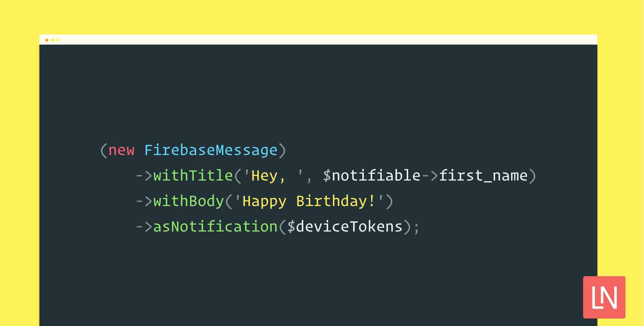Click the semicolon ending the statement
This screenshot has height=326, width=644.
[x=417, y=227]
